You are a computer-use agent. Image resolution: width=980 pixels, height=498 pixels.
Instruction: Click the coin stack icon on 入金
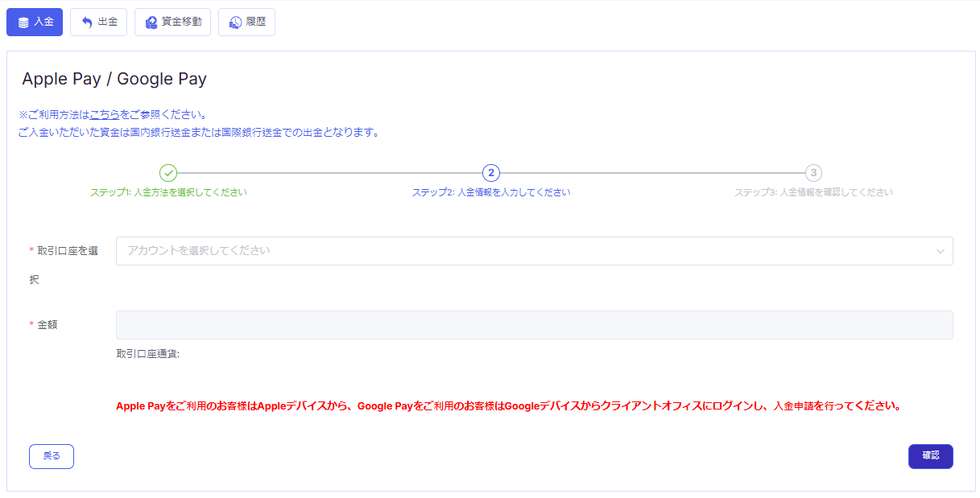tap(23, 23)
